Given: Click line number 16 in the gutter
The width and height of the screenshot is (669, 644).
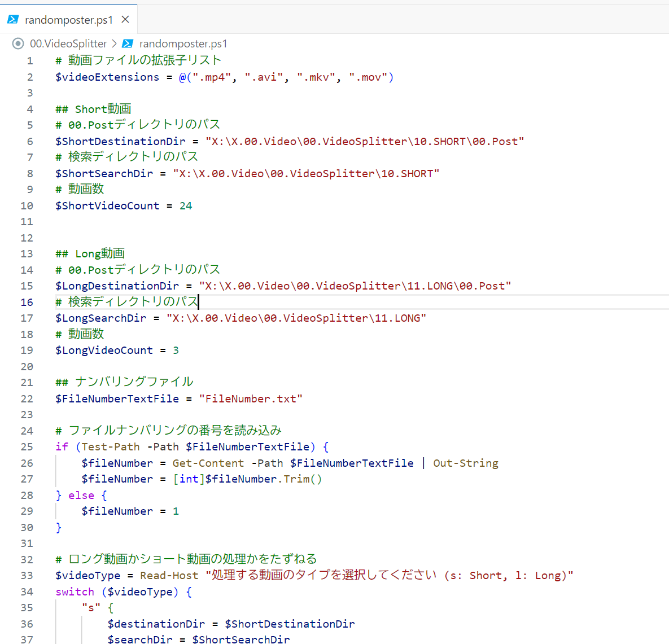Looking at the screenshot, I should pos(27,303).
